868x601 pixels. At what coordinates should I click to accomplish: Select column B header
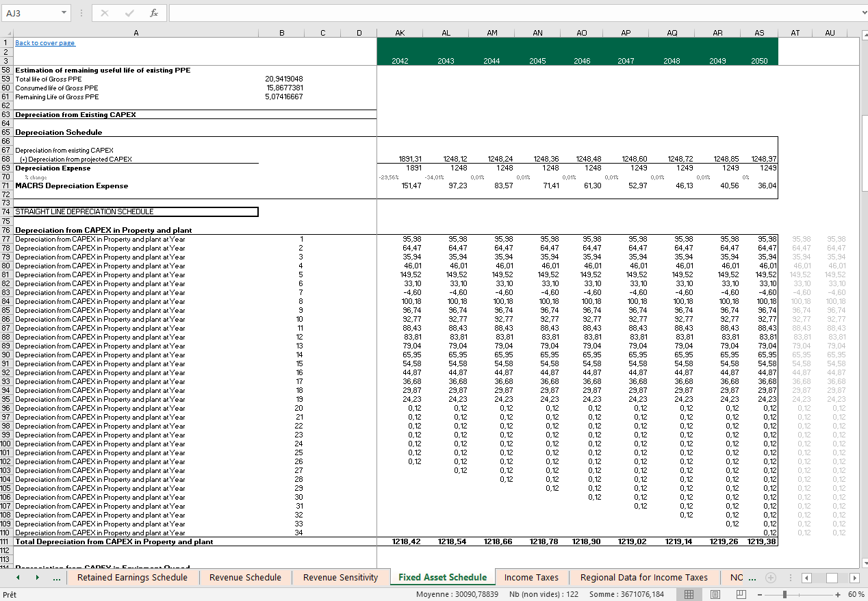pos(281,33)
